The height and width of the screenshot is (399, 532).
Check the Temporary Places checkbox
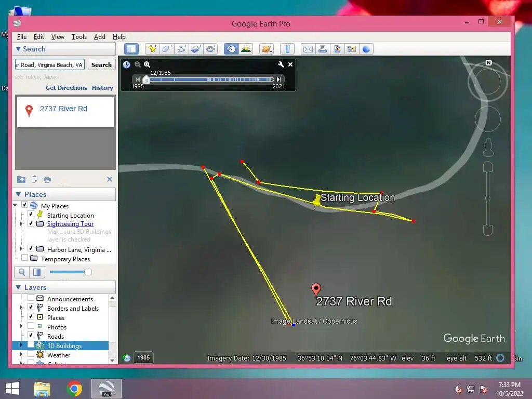pyautogui.click(x=24, y=258)
